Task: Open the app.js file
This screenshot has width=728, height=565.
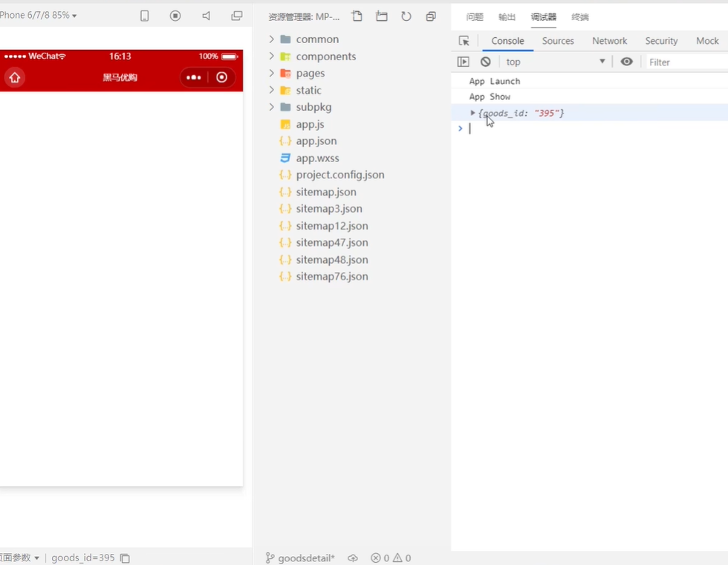Action: pyautogui.click(x=311, y=124)
